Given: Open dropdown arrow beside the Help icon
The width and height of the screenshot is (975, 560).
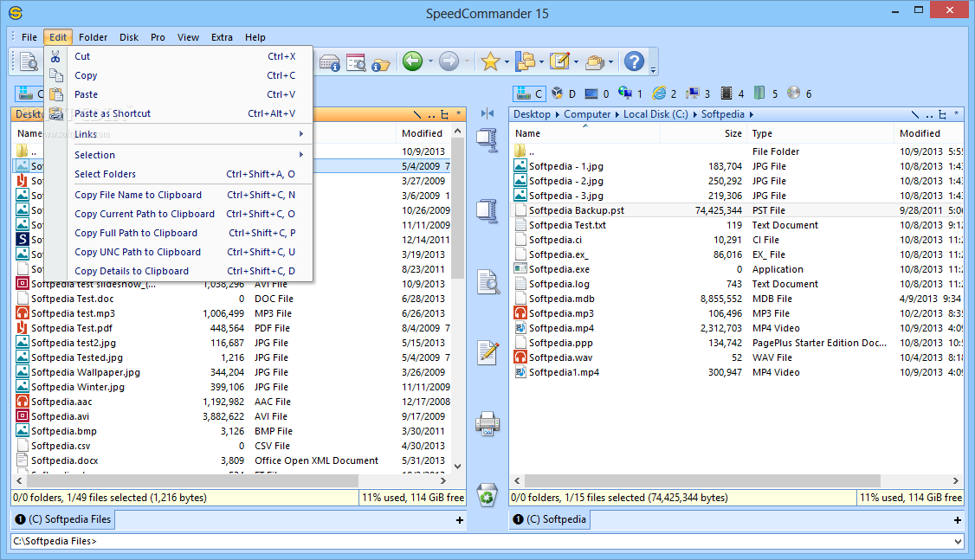Looking at the screenshot, I should click(x=653, y=70).
